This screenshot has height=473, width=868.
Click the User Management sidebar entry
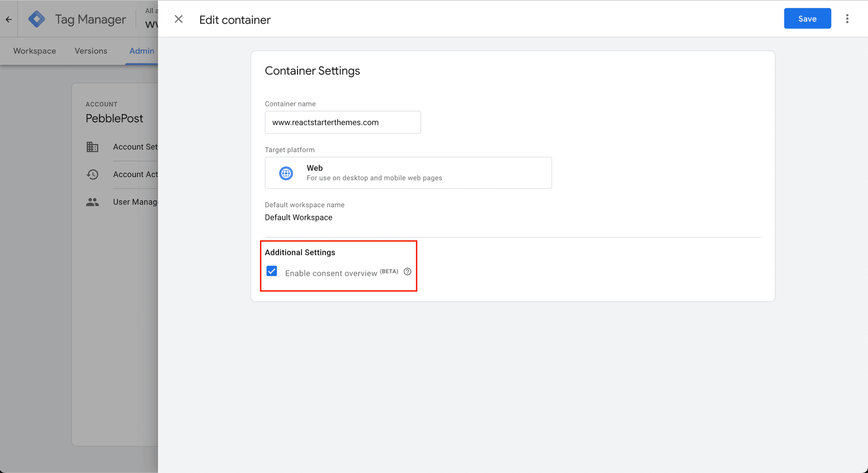click(x=135, y=202)
